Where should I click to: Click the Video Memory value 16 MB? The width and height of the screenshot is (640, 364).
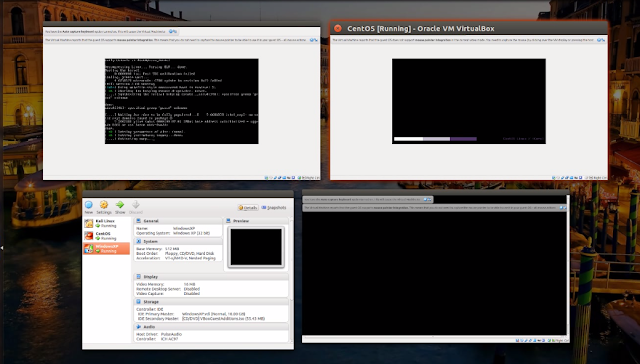(189, 284)
